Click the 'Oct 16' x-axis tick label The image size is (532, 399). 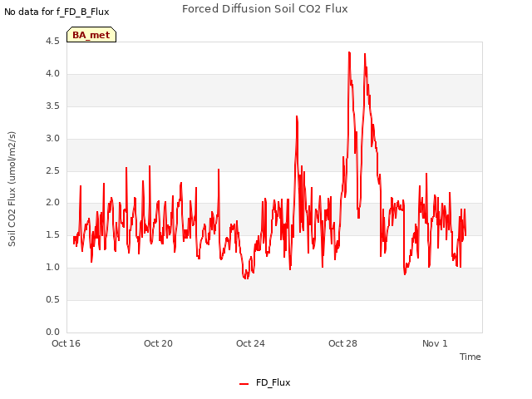tap(66, 343)
